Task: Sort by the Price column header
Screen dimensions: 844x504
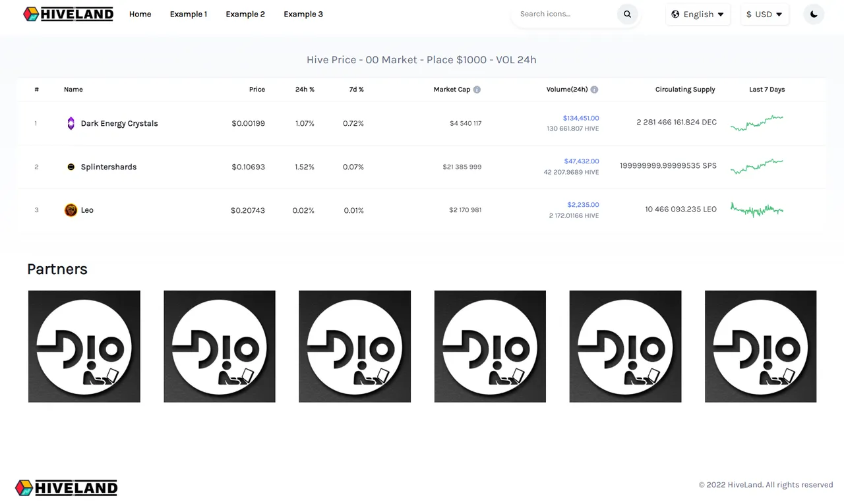Action: click(257, 90)
